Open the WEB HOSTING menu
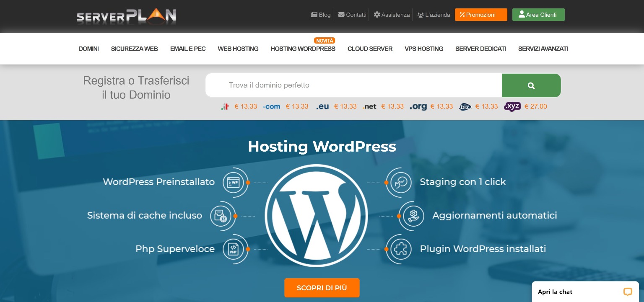Viewport: 644px width, 302px height. tap(238, 49)
